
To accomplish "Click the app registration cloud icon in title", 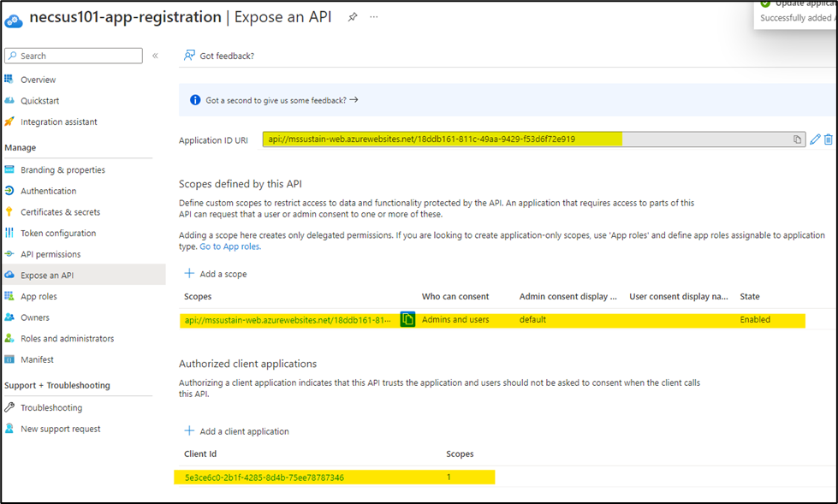I will click(x=14, y=21).
